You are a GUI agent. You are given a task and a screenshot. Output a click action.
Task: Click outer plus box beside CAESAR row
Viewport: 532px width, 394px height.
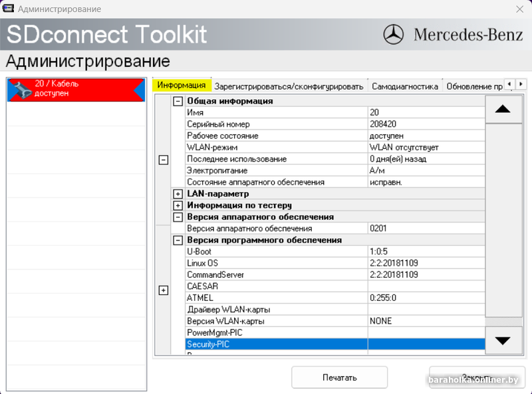[x=164, y=290]
